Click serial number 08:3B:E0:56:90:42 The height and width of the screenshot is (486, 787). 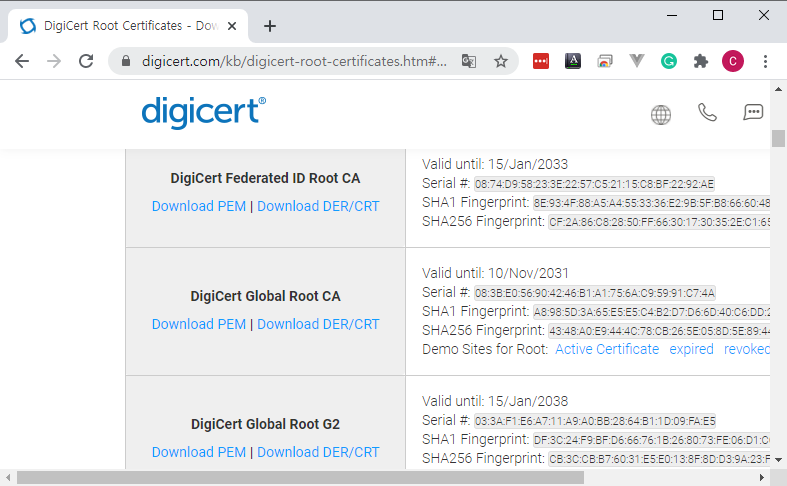tap(595, 293)
